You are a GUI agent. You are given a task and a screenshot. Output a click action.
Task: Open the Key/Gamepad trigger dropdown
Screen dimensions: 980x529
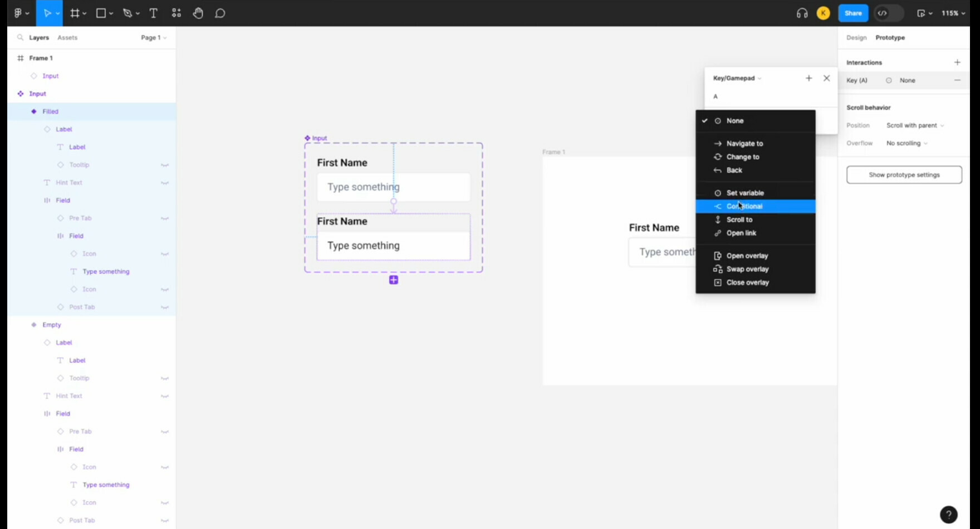click(737, 78)
